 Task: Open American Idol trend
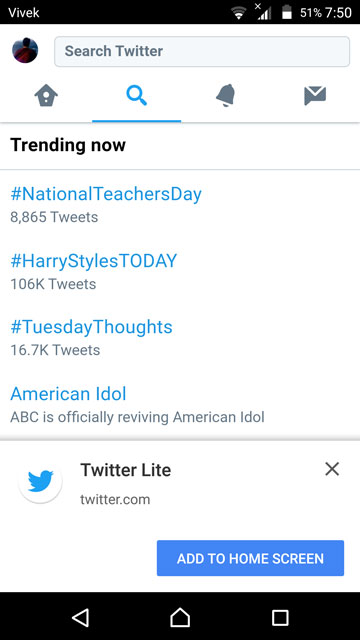pyautogui.click(x=68, y=394)
